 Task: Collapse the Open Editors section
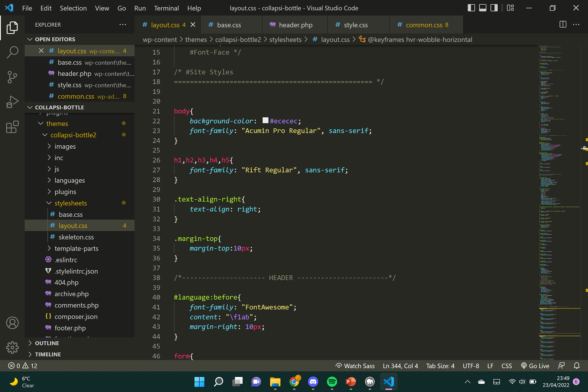click(x=30, y=39)
